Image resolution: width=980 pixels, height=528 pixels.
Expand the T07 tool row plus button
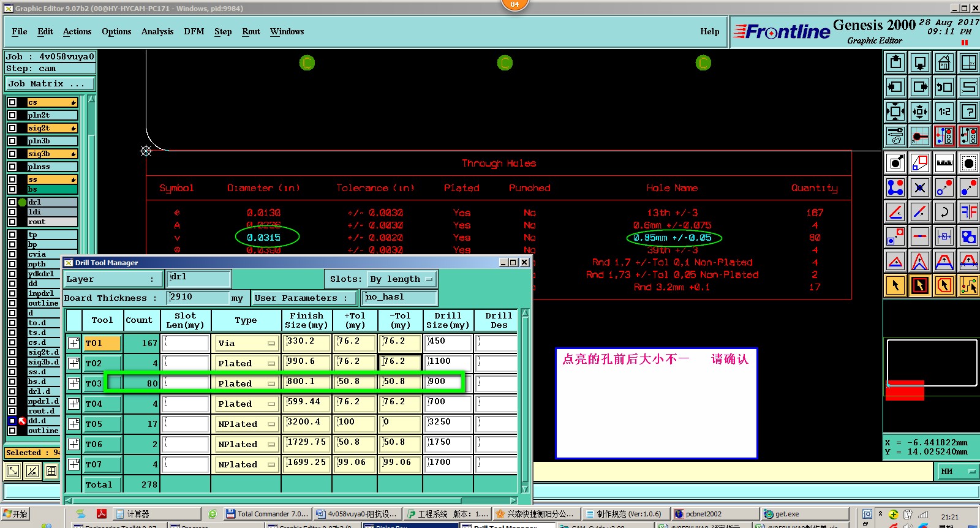(73, 464)
